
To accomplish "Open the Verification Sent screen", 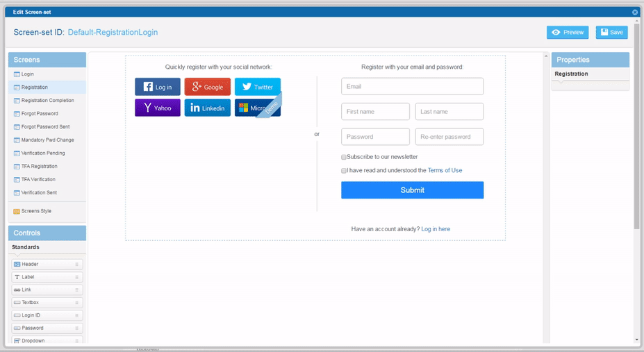I will pyautogui.click(x=47, y=192).
